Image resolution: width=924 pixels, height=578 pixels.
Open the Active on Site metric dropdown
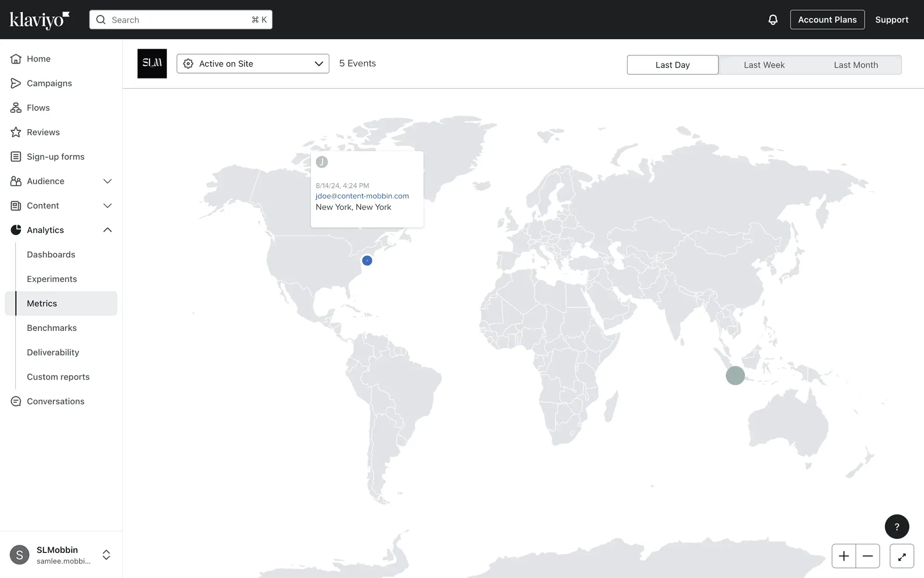[x=253, y=64]
